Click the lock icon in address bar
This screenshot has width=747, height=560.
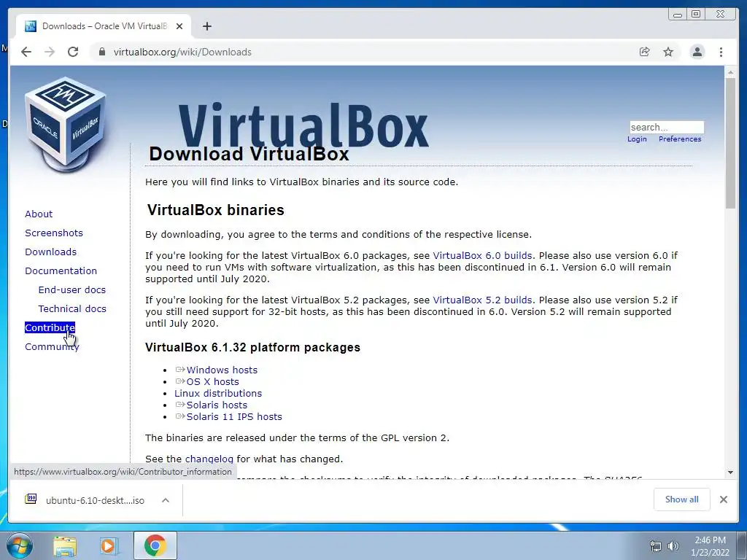pos(101,52)
